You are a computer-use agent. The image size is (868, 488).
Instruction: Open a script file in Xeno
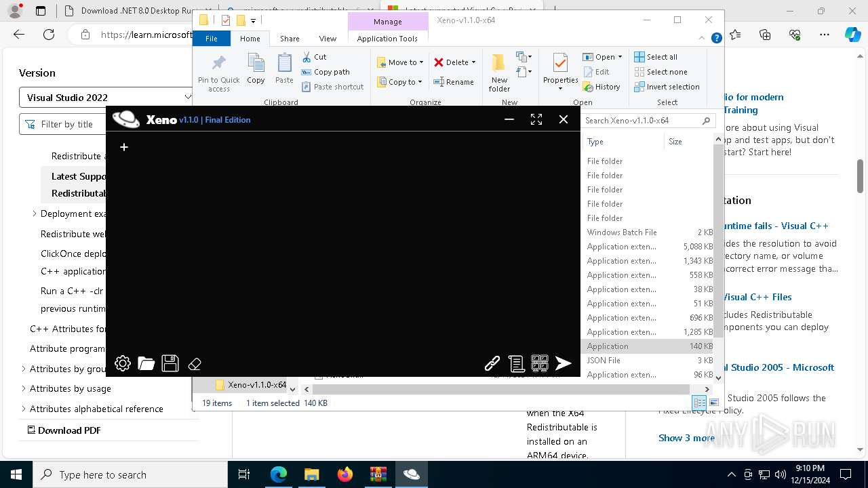tap(146, 364)
